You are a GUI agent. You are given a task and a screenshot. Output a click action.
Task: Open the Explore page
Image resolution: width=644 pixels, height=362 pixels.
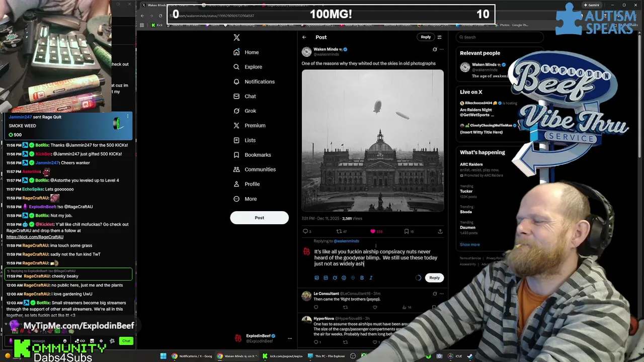tap(248, 67)
